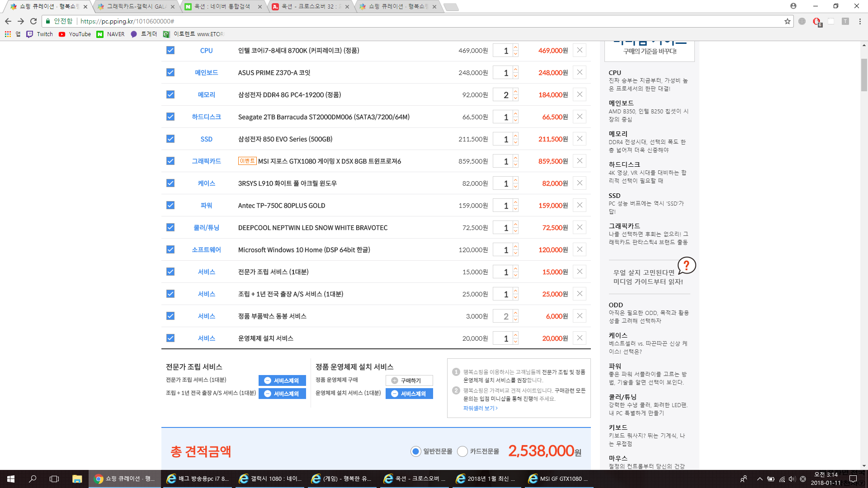Screen dimensions: 868x488
Task: Select the 카드전문몰 radio button
Action: point(462,451)
